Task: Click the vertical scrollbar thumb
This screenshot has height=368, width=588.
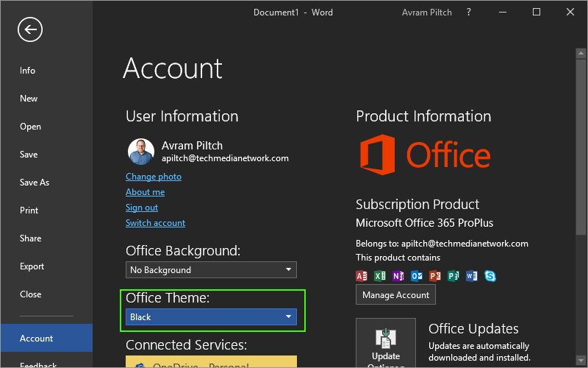Action: 581,147
